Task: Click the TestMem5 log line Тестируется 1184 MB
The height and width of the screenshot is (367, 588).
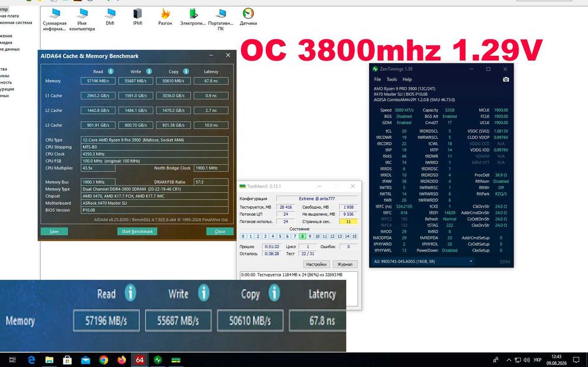Action: pyautogui.click(x=292, y=275)
